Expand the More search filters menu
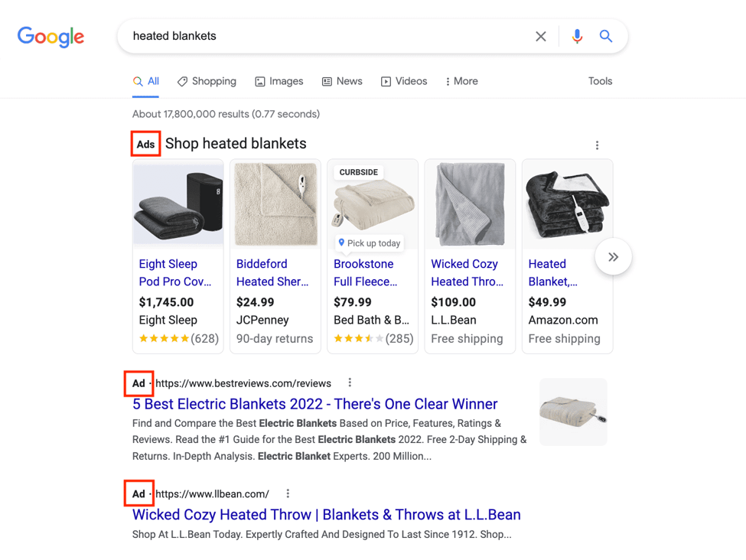This screenshot has height=560, width=746. [461, 81]
